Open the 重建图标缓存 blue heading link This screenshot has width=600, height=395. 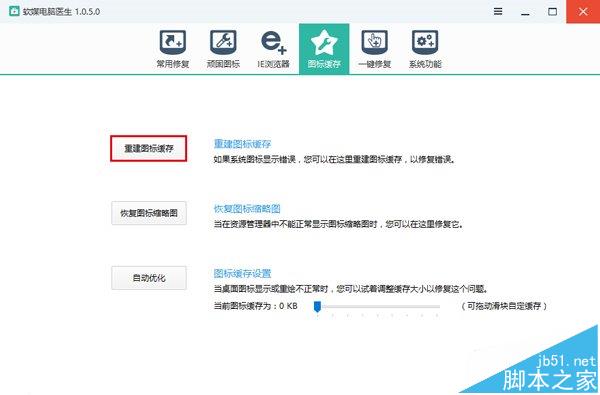pos(242,144)
